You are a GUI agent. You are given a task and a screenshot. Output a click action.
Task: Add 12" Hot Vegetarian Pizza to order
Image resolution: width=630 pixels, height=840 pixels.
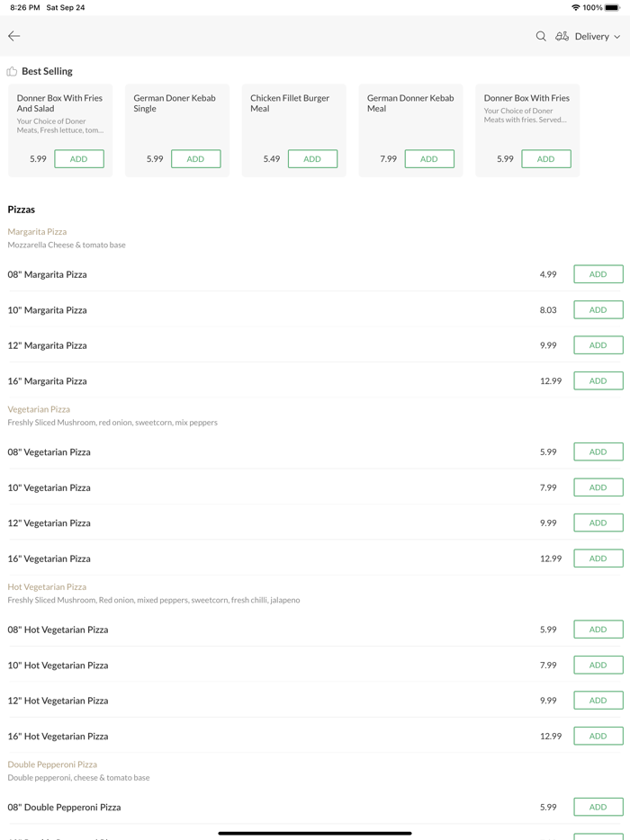tap(598, 701)
